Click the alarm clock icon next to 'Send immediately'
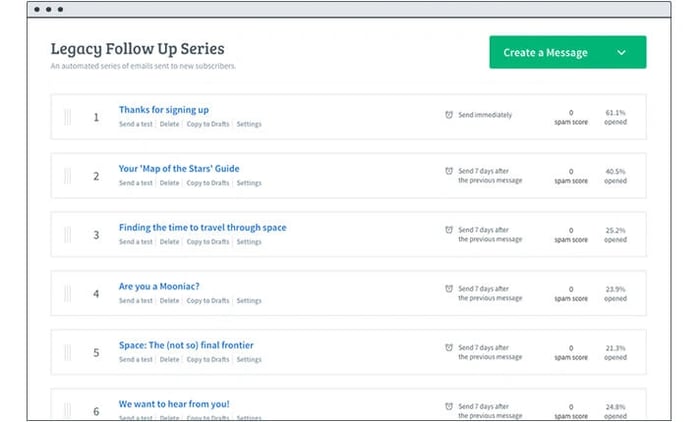The image size is (700, 422). point(449,115)
